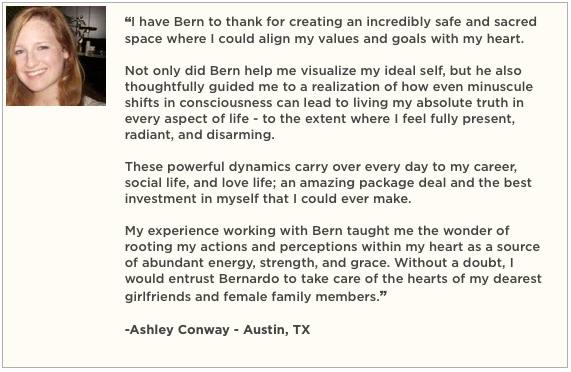Click the phrase 'every aspect of life'

(187, 119)
